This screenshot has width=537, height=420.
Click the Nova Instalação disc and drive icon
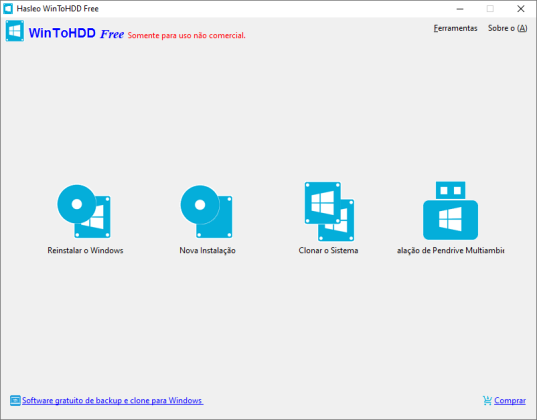point(207,211)
